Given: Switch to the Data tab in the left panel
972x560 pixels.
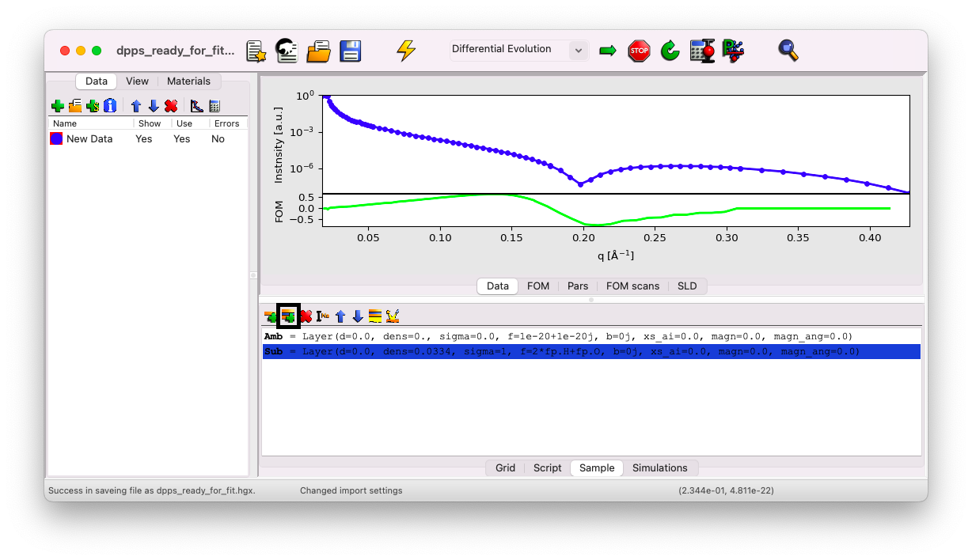Looking at the screenshot, I should [x=97, y=81].
